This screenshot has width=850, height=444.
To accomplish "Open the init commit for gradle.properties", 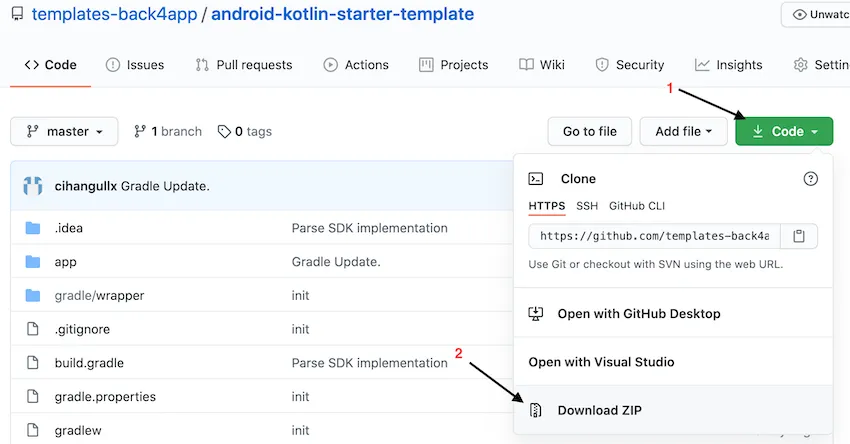I will click(x=300, y=396).
